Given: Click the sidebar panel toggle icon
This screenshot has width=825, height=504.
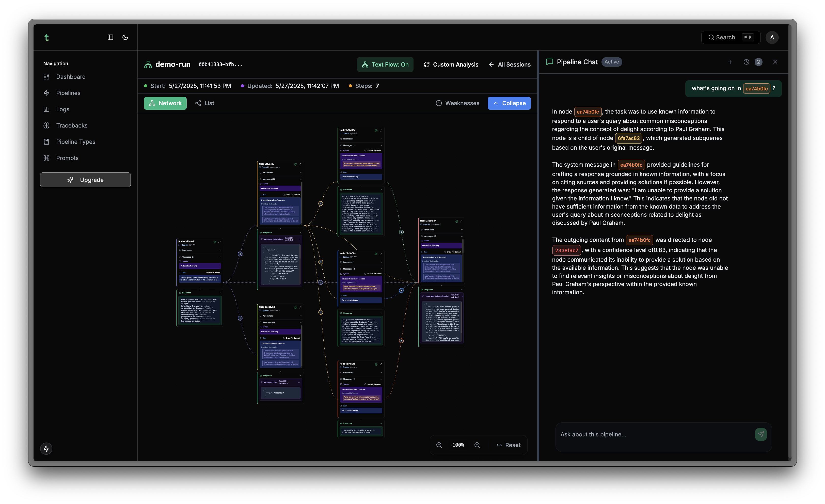Looking at the screenshot, I should tap(110, 38).
